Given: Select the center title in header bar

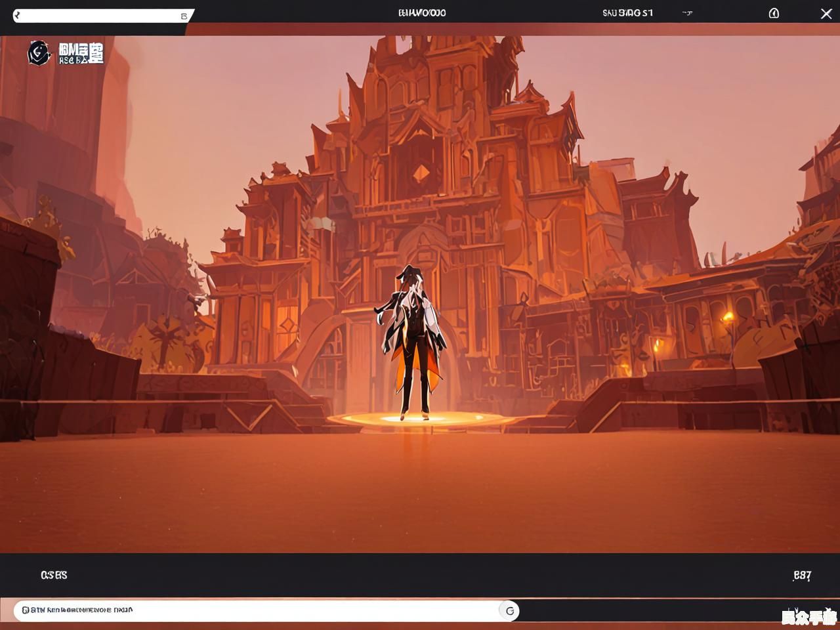Looking at the screenshot, I should pyautogui.click(x=422, y=13).
